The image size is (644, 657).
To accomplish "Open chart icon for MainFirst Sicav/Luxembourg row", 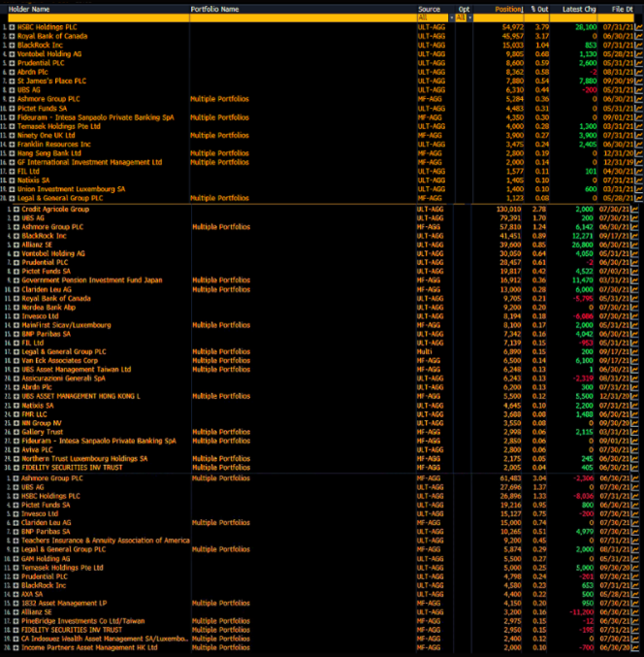I will (635, 325).
